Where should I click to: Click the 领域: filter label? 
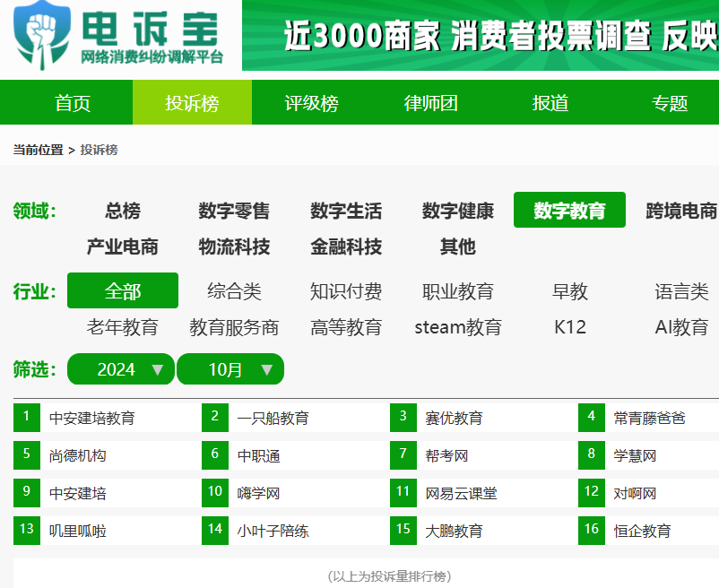pos(35,211)
